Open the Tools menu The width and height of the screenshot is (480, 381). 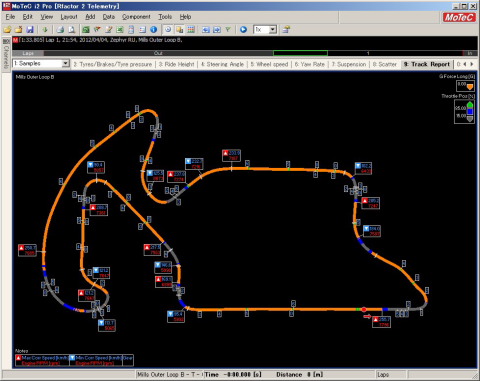point(165,17)
